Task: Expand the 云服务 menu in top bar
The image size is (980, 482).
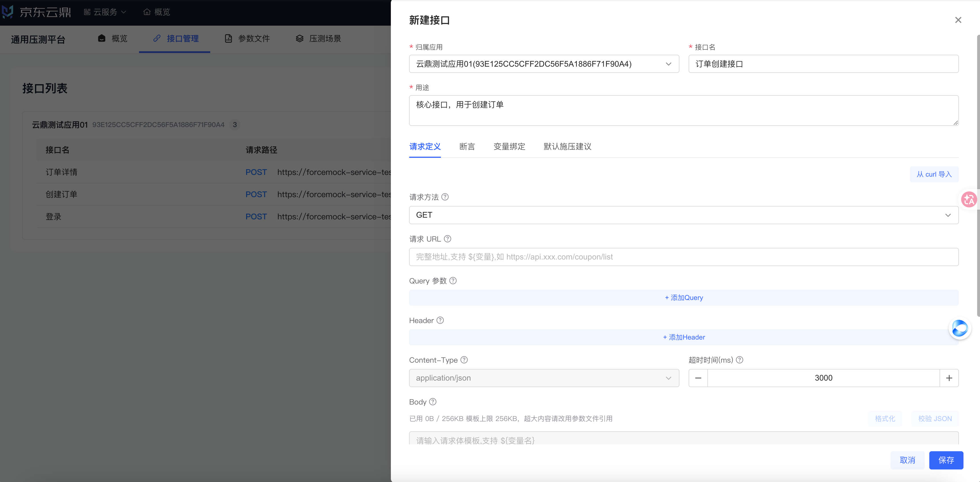Action: click(x=105, y=12)
